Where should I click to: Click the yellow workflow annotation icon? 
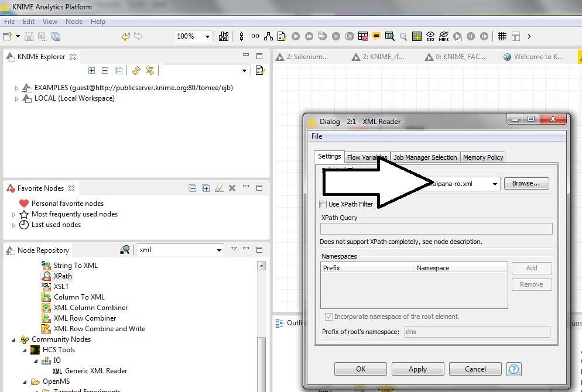[376, 36]
